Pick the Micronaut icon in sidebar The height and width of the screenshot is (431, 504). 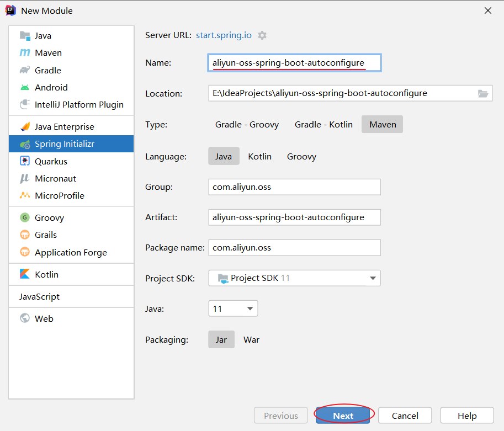pyautogui.click(x=25, y=179)
